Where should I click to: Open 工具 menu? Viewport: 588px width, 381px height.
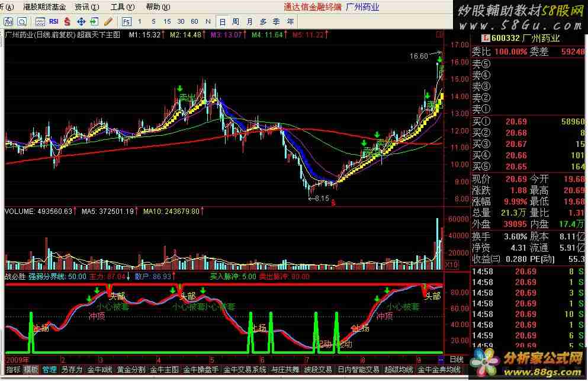pos(122,7)
